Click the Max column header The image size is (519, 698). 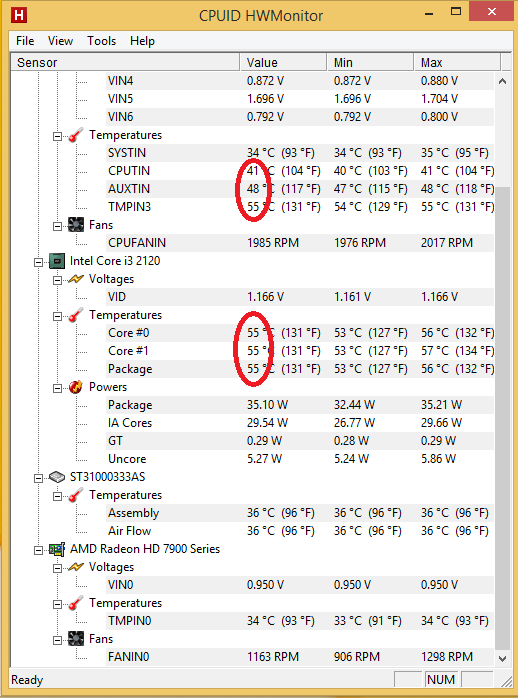(457, 63)
